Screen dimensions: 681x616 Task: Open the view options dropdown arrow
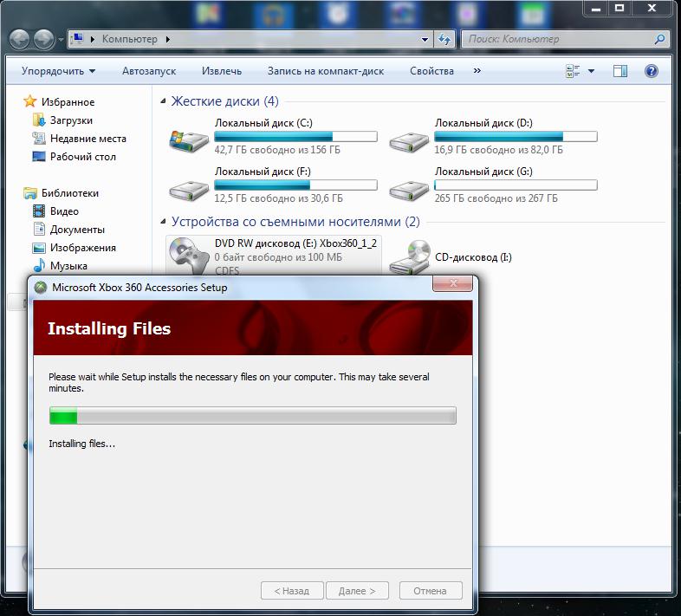click(x=591, y=71)
